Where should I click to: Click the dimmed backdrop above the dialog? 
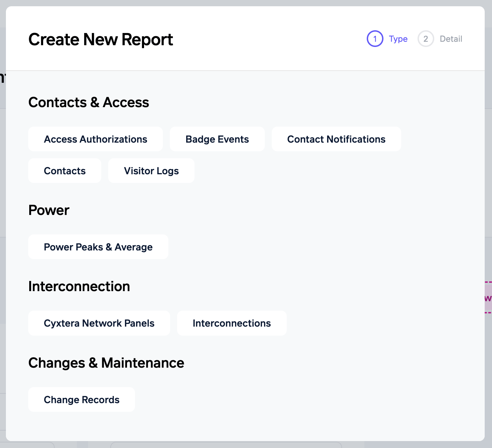(244, 3)
